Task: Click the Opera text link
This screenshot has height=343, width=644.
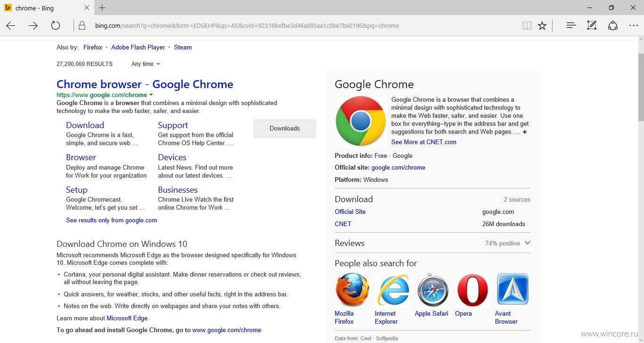Action: coord(463,314)
